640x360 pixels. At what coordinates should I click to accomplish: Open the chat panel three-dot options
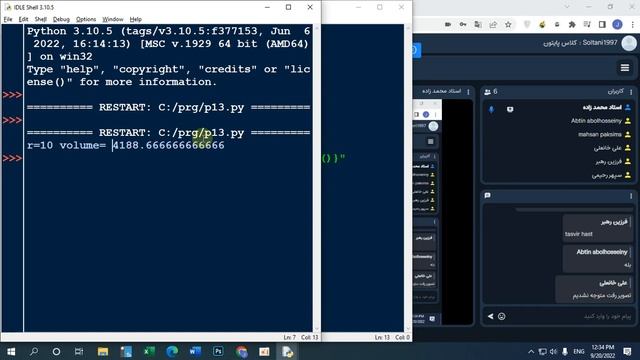point(631,196)
